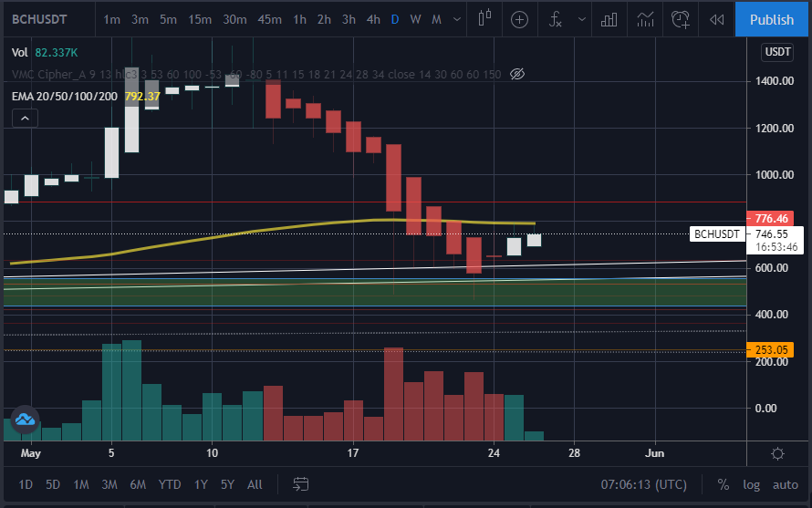
Task: Switch to the 2h timeframe
Action: pos(324,19)
